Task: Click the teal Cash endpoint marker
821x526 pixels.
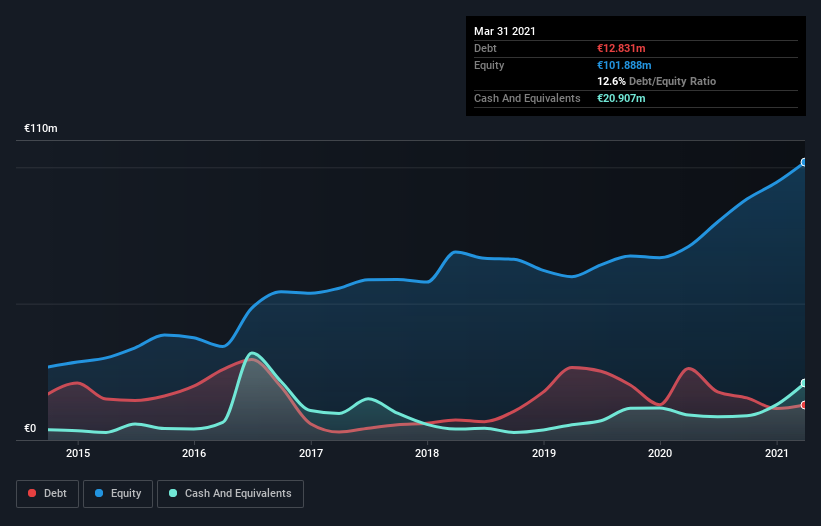Action: pos(804,383)
